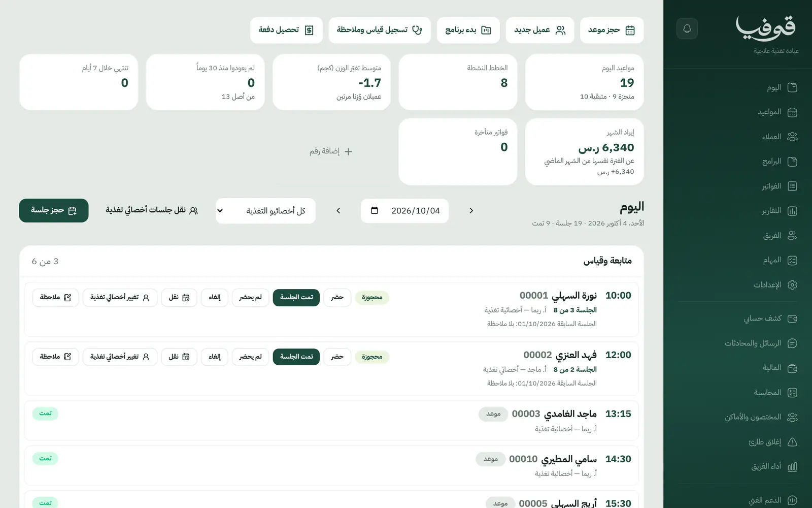812x508 pixels.
Task: Click green حجز جلسة button
Action: (x=54, y=210)
